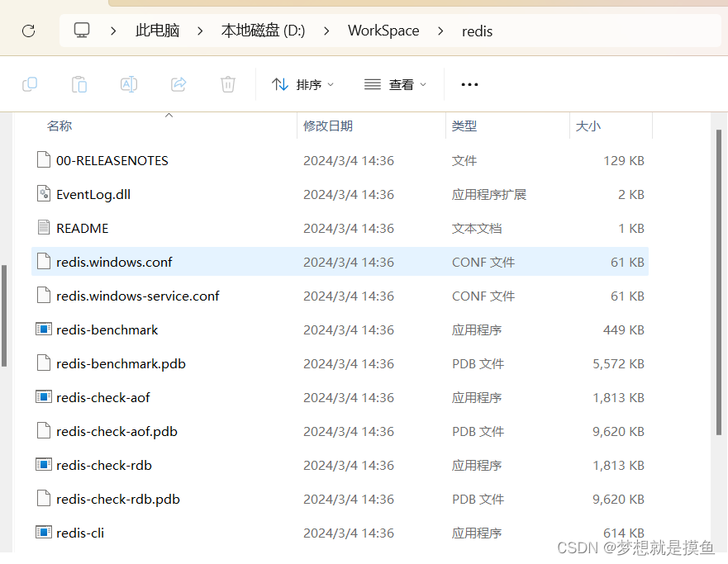Select file name redis-benchmark
Screen dimensions: 728x564
click(107, 329)
